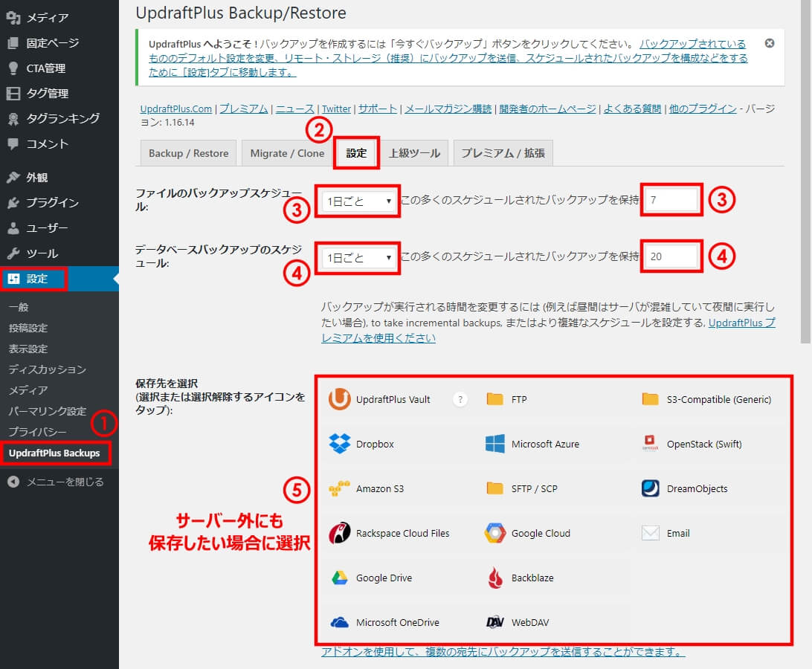
Task: Select S3-Compatible (Generic) folder icon
Action: [650, 399]
